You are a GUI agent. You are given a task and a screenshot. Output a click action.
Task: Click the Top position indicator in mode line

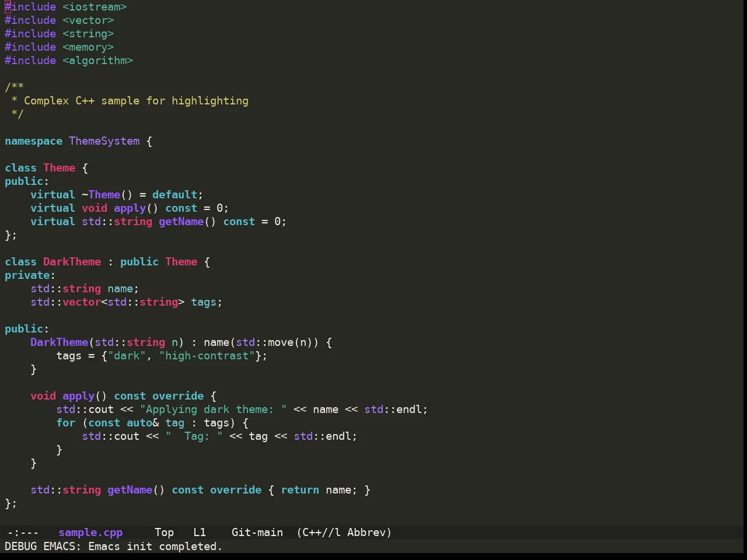164,533
